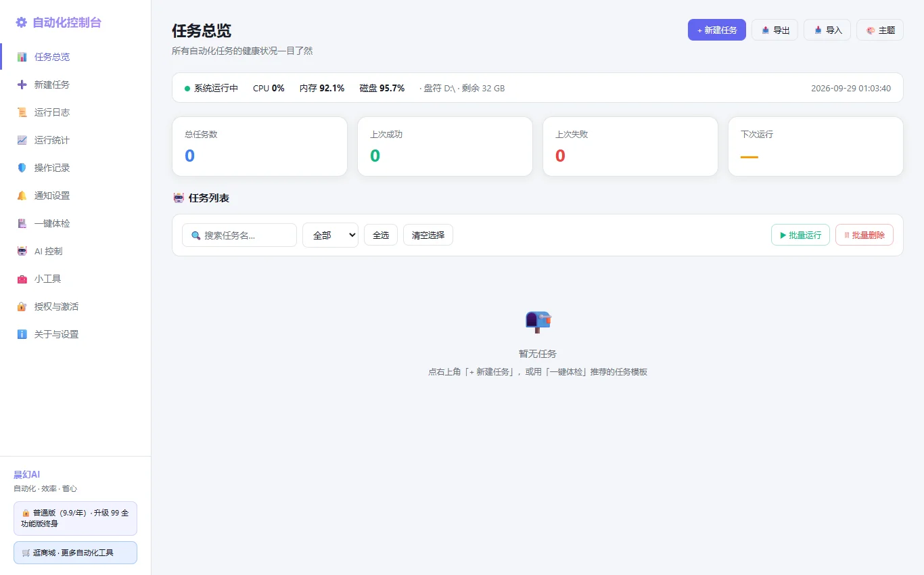Click the 下次运行 card label
Viewport: 924px width, 575px height.
(757, 134)
